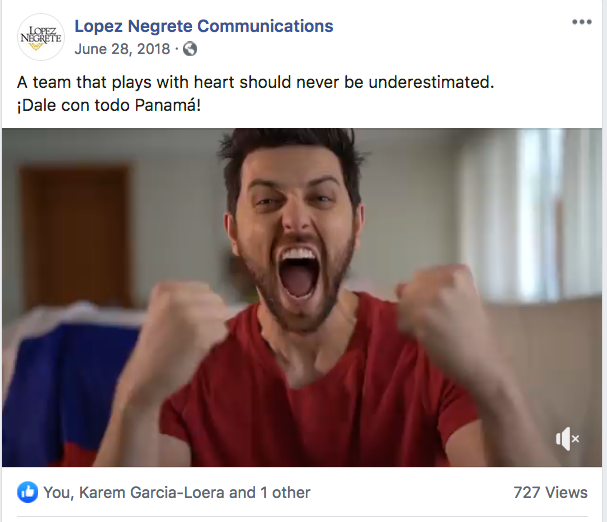Click the wooden door in video background
Viewport: 607px width, 522px height.
[75, 236]
